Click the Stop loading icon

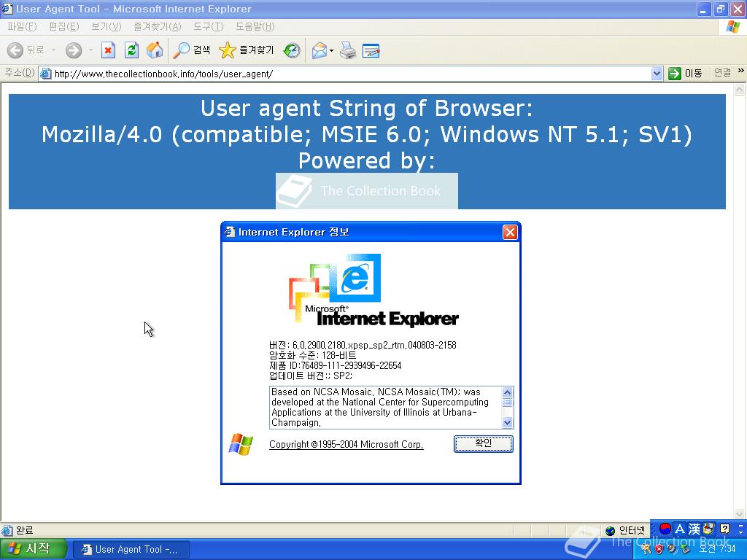pyautogui.click(x=108, y=50)
